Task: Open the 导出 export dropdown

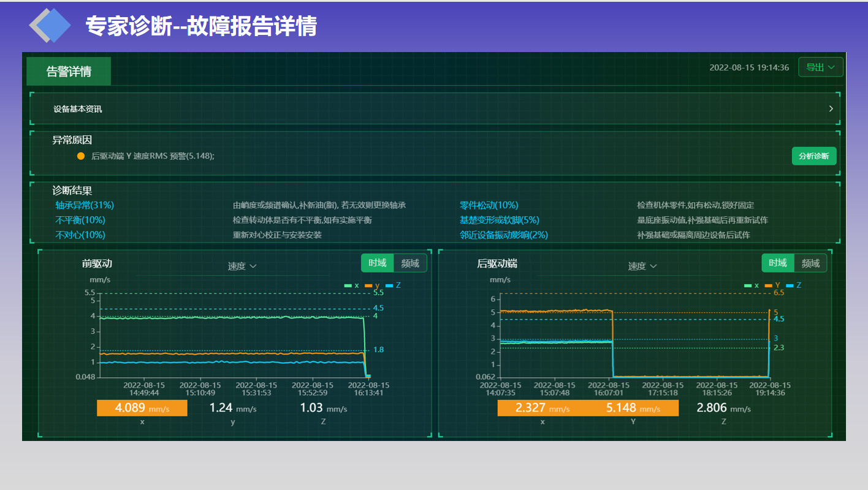Action: pos(820,67)
